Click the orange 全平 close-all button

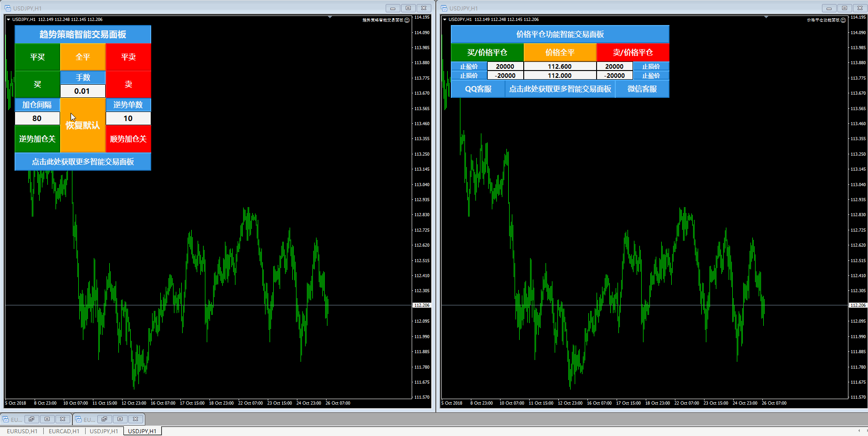(x=83, y=57)
